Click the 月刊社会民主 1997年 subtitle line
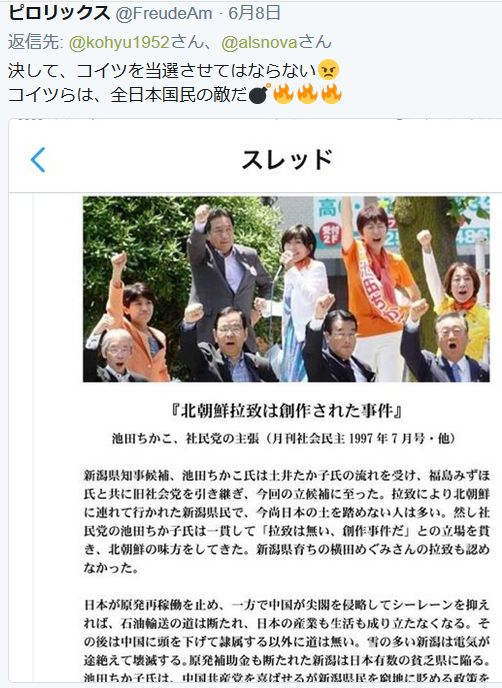Image resolution: width=502 pixels, height=688 pixels. 284,438
